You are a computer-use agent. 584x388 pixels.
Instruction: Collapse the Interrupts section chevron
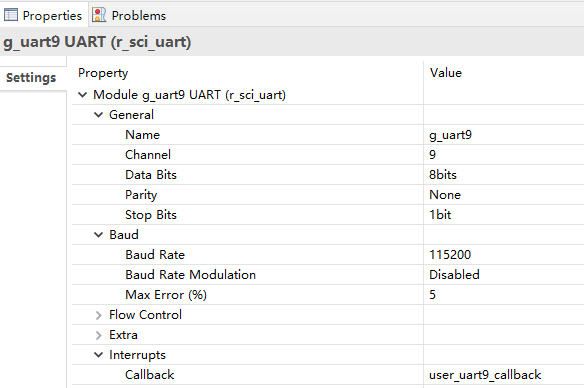tap(98, 355)
